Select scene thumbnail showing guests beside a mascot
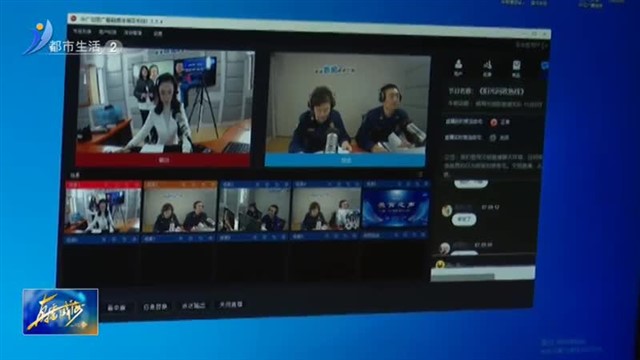Screen dimensions: 640x360 (327, 210)
